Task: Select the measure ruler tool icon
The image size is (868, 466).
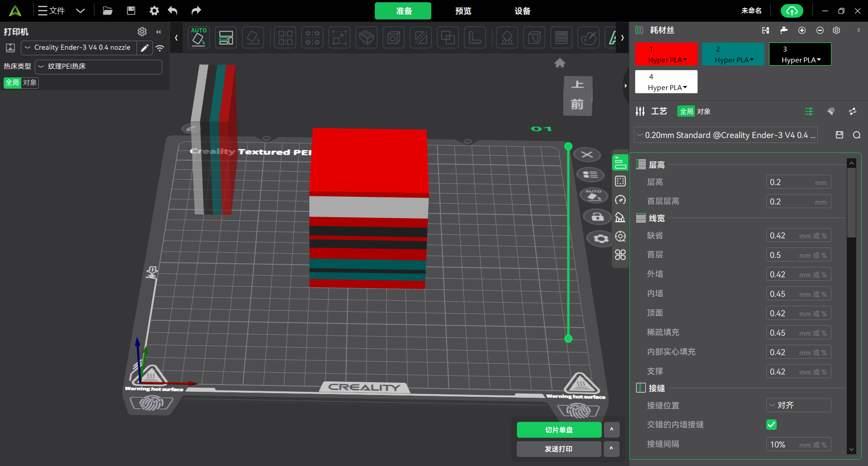Action: (x=475, y=38)
